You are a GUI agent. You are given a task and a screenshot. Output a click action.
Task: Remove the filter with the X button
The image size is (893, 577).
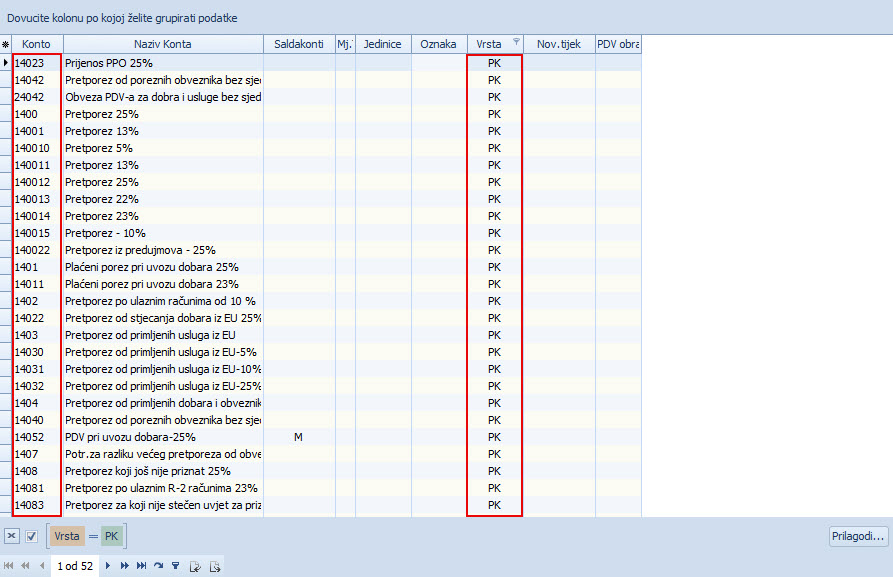click(x=11, y=536)
